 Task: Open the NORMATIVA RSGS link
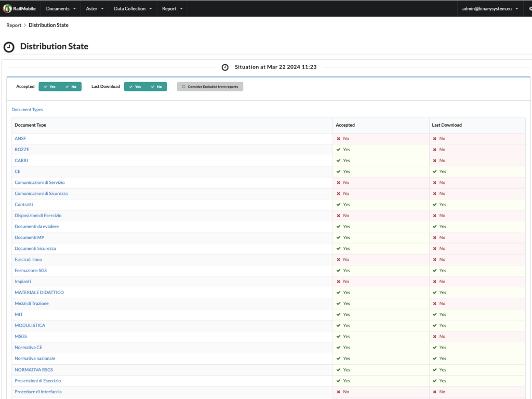pos(34,370)
